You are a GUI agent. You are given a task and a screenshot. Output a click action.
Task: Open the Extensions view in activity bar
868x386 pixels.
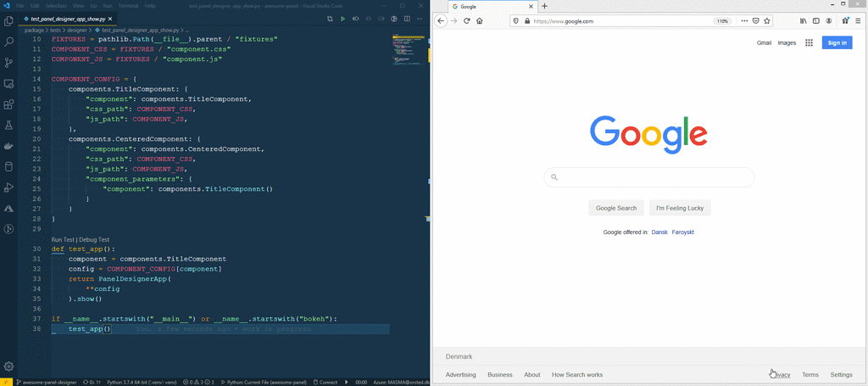tap(8, 105)
